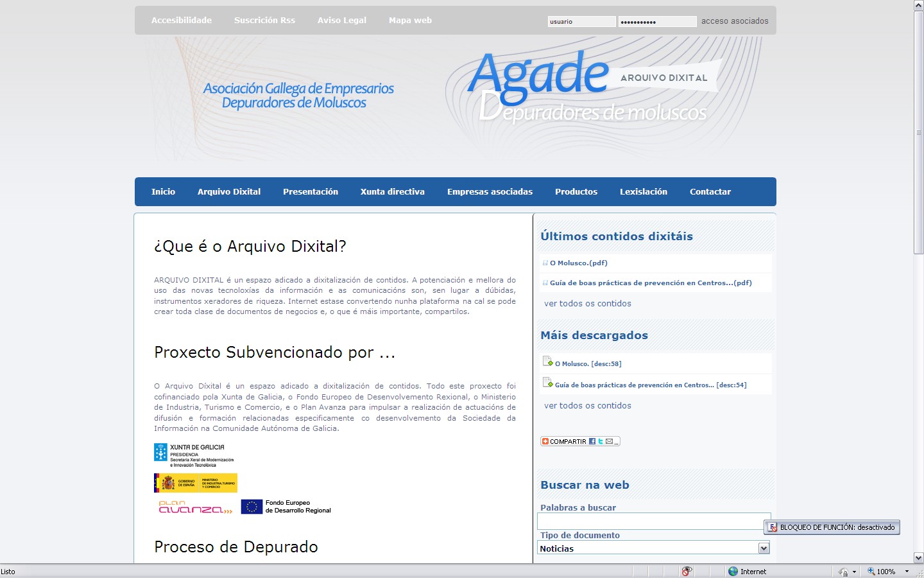Open the Productos menu item

pos(576,191)
